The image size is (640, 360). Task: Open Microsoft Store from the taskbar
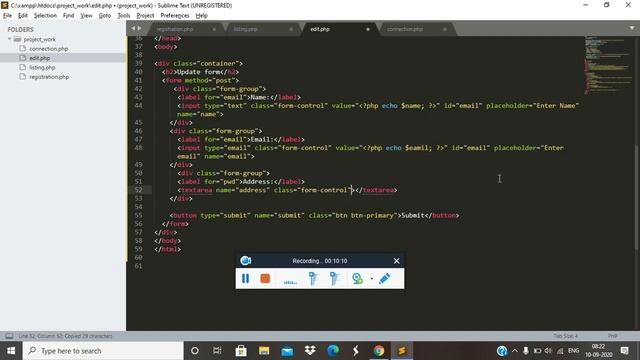(x=241, y=351)
